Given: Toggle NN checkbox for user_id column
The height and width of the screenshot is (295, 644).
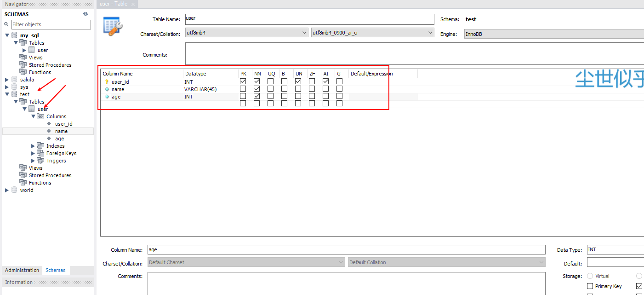Looking at the screenshot, I should click(256, 81).
